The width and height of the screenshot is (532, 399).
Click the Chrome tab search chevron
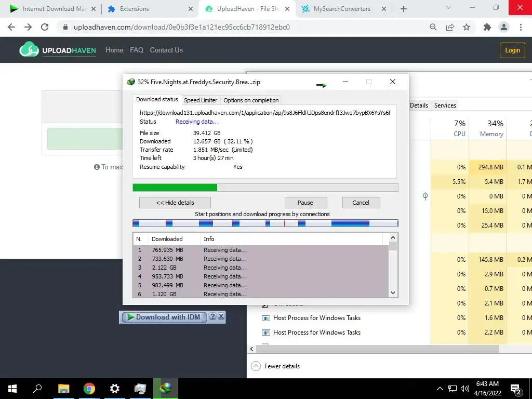pos(448,7)
